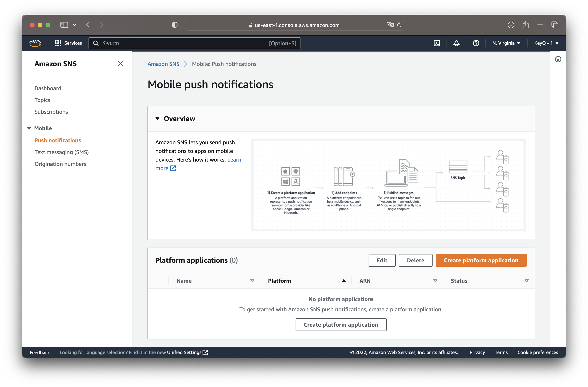View notifications via the bell icon
This screenshot has height=387, width=588.
coord(456,43)
